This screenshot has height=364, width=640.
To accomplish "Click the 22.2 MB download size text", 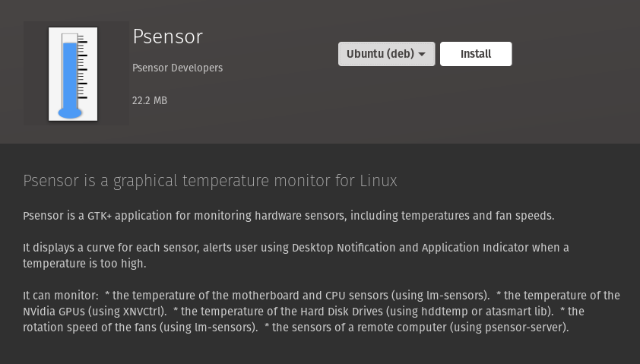I will click(150, 100).
